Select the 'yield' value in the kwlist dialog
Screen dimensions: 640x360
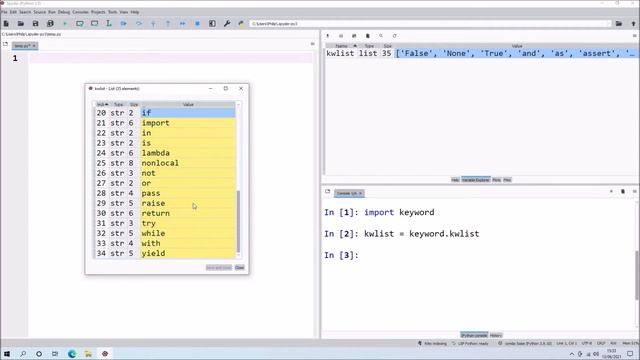point(188,253)
